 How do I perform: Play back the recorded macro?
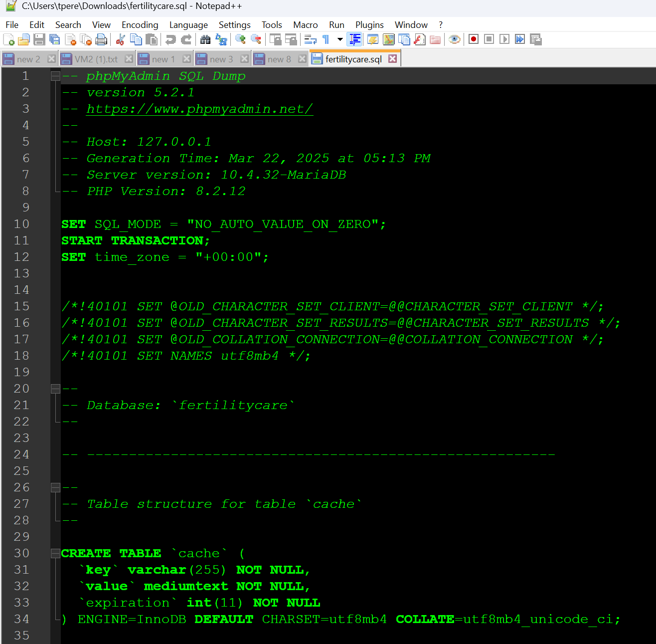coord(504,39)
